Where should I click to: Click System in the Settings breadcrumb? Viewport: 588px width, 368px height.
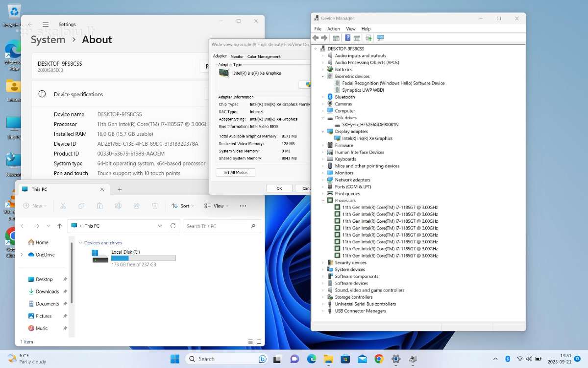pos(48,40)
